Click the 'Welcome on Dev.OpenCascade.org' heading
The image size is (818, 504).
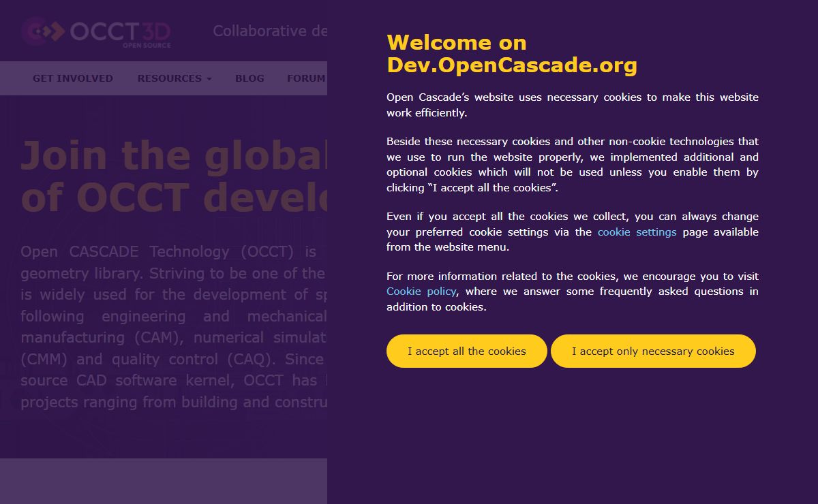tap(511, 54)
